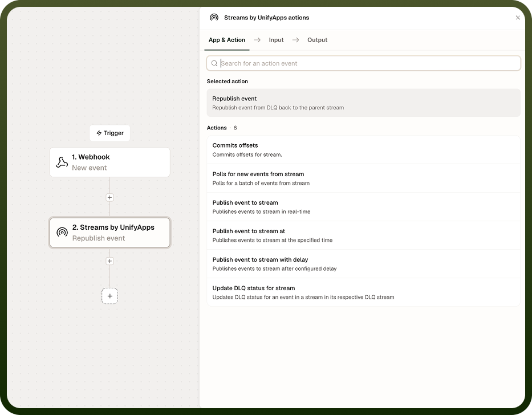Screen dimensions: 532x415
Task: Select Publish event to stream at action
Action: [363, 235]
